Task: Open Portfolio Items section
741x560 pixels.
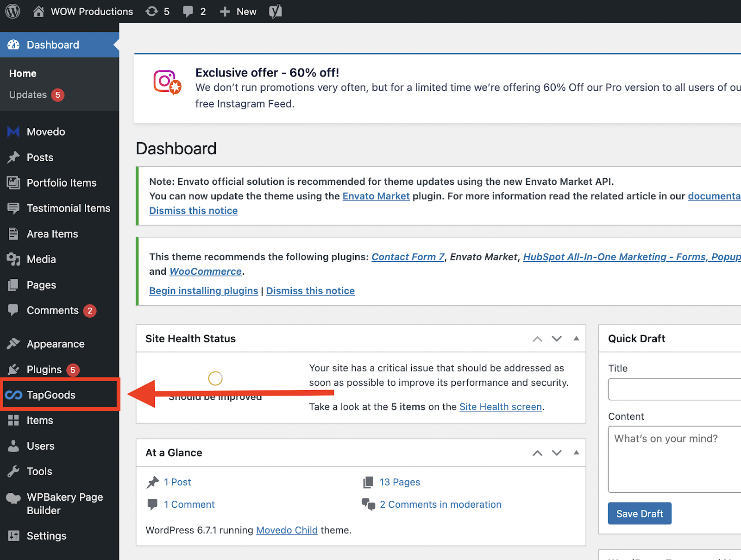Action: 62,182
